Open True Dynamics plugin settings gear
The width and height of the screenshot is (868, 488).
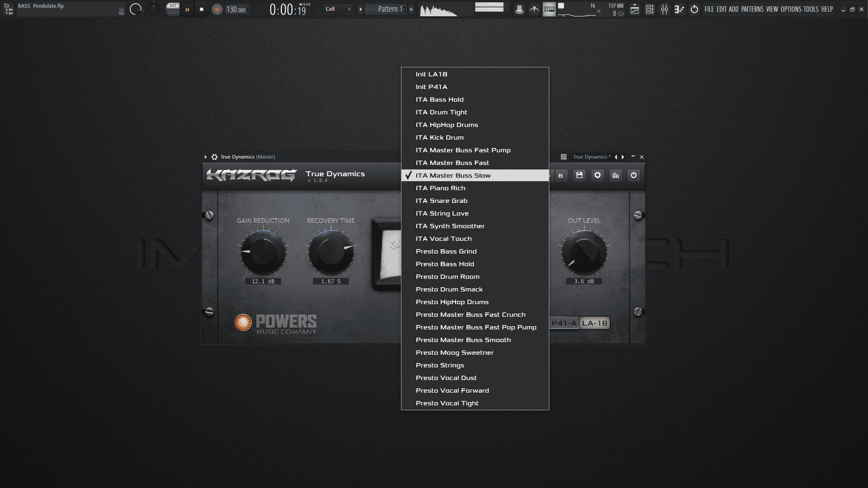[x=214, y=157]
